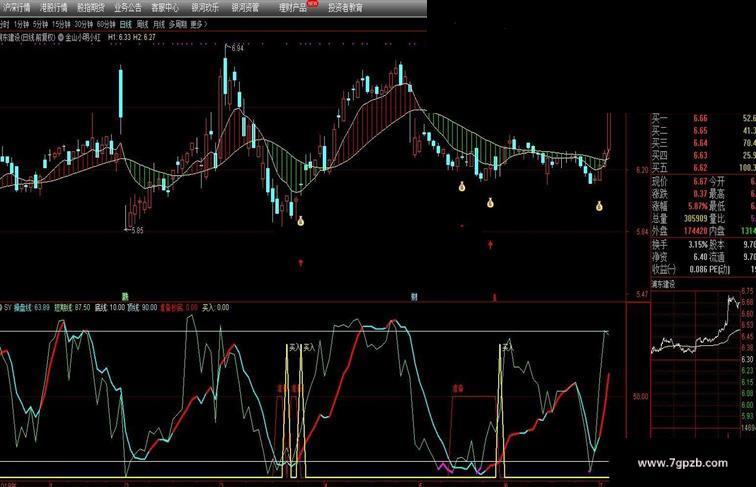This screenshot has width=756, height=487.
Task: Click the 买三 bid row at 6.64
Action: 703,143
